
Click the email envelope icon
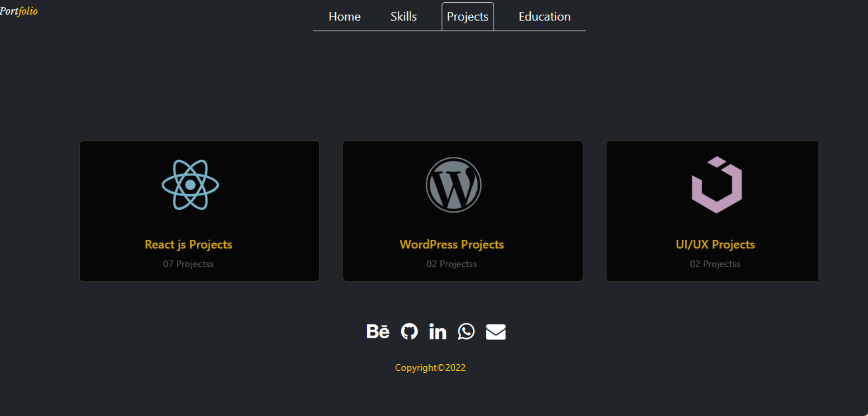[496, 332]
